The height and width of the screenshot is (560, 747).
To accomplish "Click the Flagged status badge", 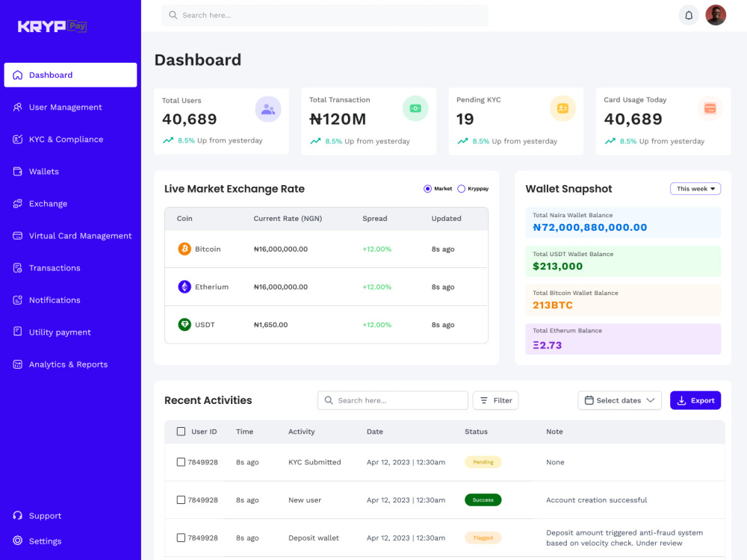I will pos(483,538).
